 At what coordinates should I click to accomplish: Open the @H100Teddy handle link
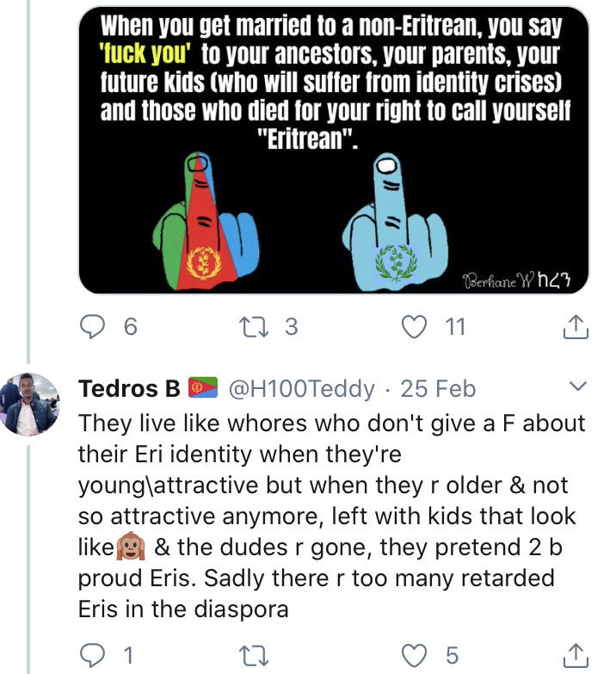300,389
